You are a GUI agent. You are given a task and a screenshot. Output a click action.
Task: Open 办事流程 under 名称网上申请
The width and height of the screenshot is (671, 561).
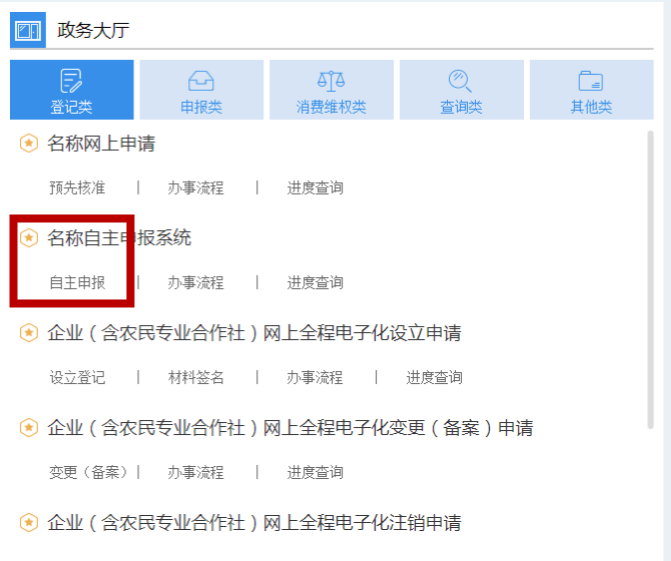pos(196,187)
